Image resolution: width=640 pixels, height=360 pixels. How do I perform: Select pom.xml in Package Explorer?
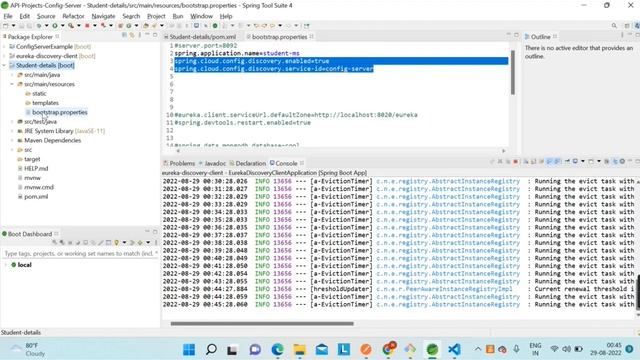[x=36, y=197]
